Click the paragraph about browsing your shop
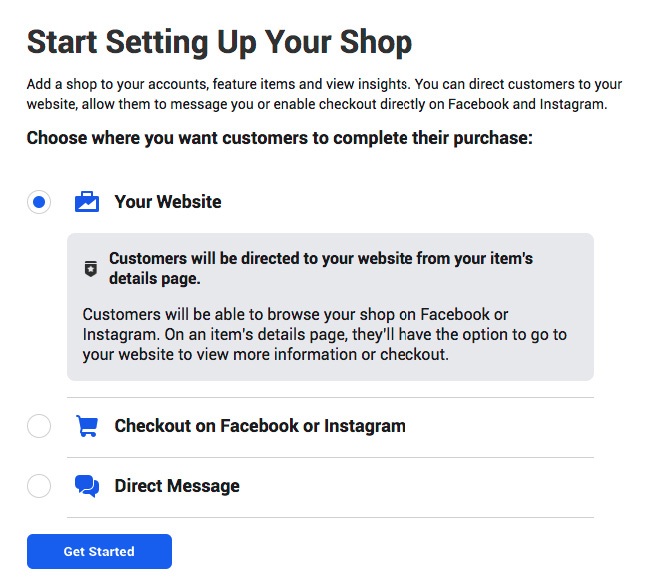 click(325, 334)
